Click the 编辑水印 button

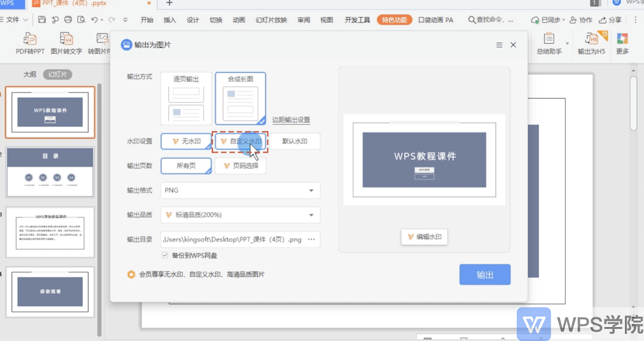(x=424, y=237)
